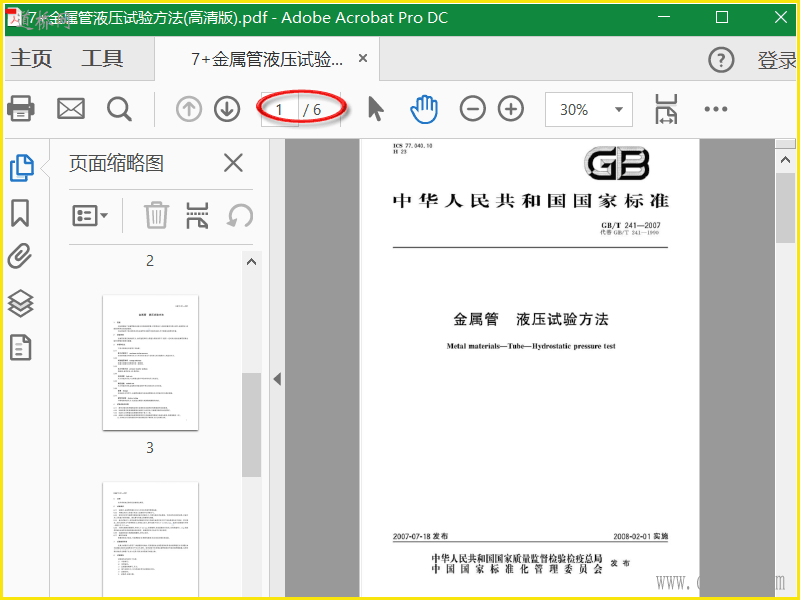Viewport: 800px width, 600px height.
Task: Click the print pages icon in thumbnails panel
Action: click(197, 215)
